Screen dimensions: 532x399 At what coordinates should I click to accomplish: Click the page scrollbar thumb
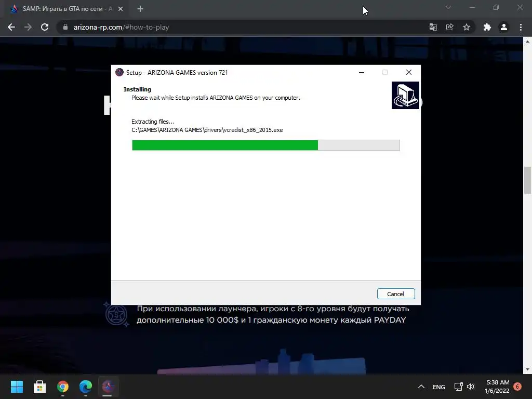pos(527,180)
